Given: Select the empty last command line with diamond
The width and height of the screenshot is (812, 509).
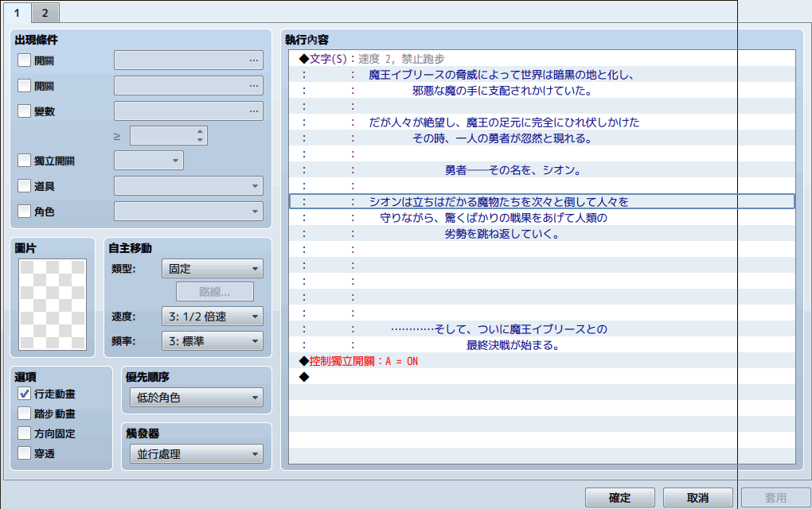Looking at the screenshot, I should [x=541, y=376].
